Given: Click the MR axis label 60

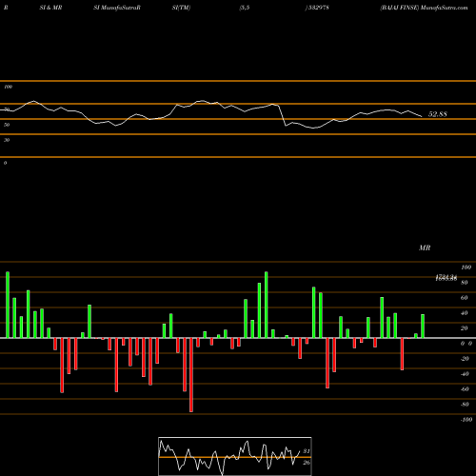Looking at the screenshot, I should tap(465, 298).
